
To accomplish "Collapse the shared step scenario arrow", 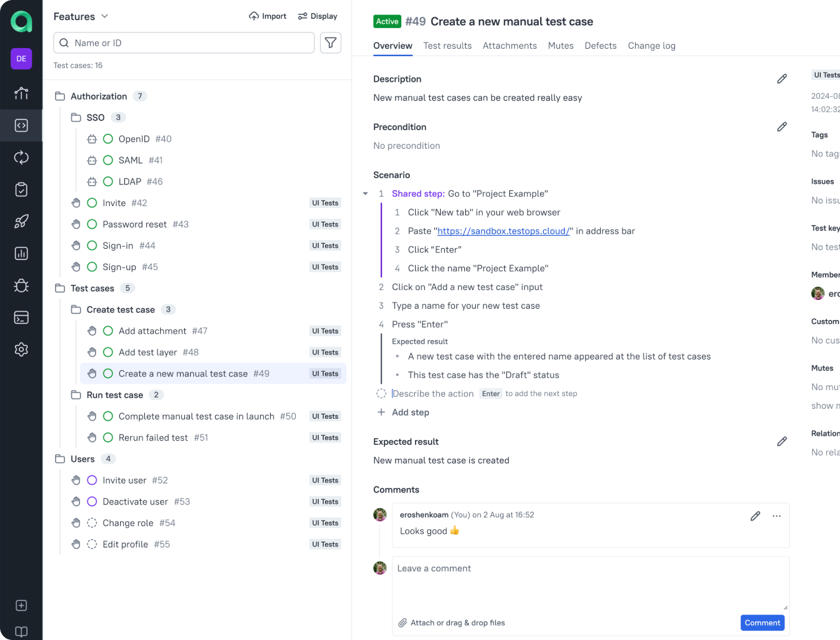I will [x=366, y=194].
